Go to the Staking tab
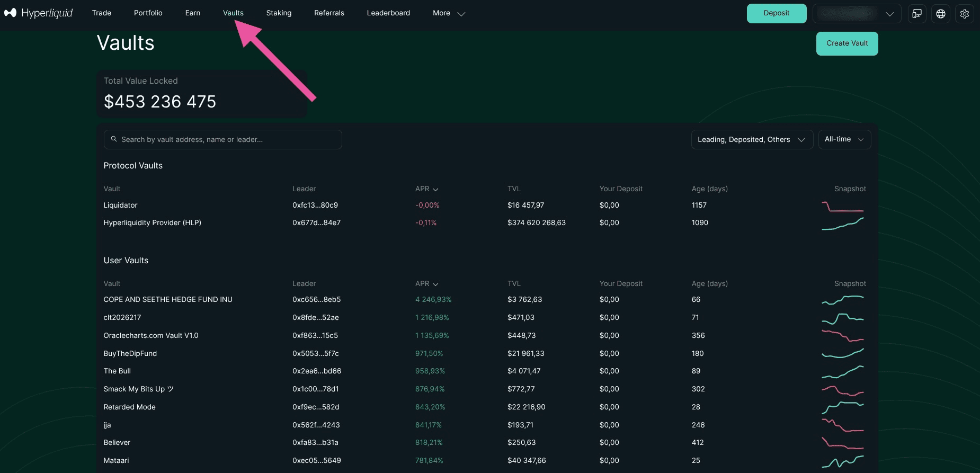 coord(279,13)
